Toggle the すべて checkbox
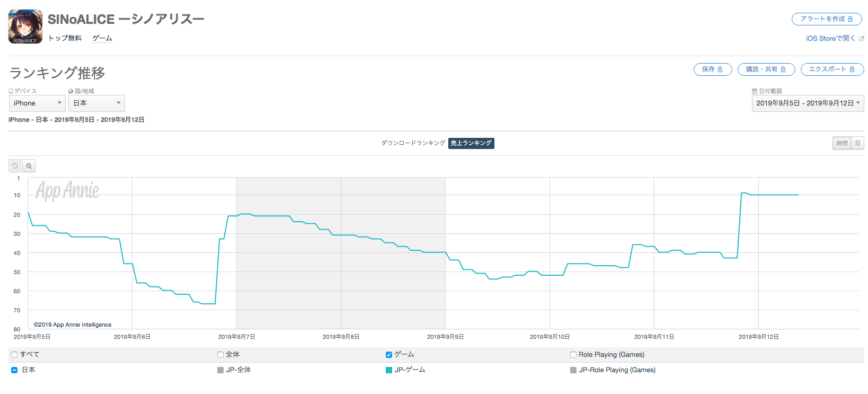 pos(14,355)
